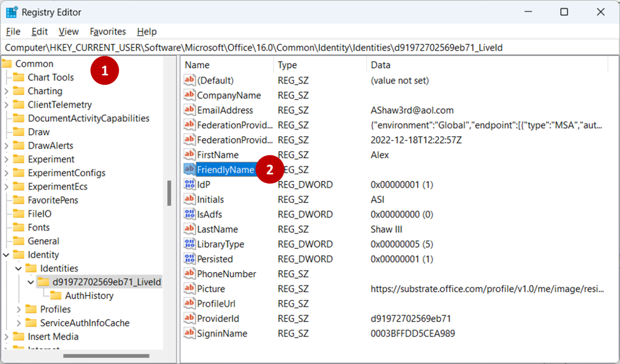Sort values by the Name column header
Screen dimensions: 620x364
[x=226, y=65]
